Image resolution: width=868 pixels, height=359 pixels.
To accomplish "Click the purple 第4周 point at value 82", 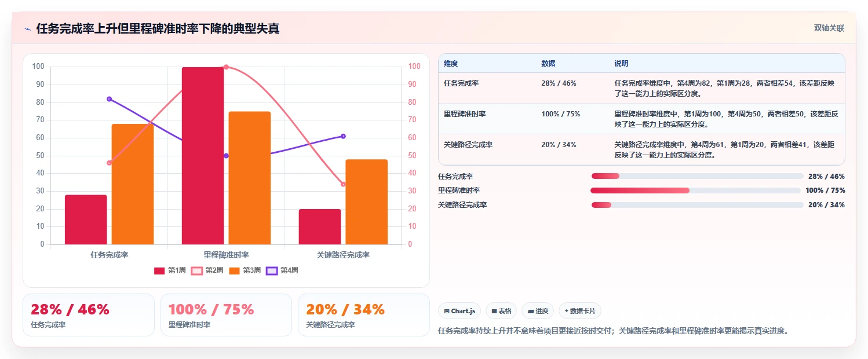I will tap(109, 99).
